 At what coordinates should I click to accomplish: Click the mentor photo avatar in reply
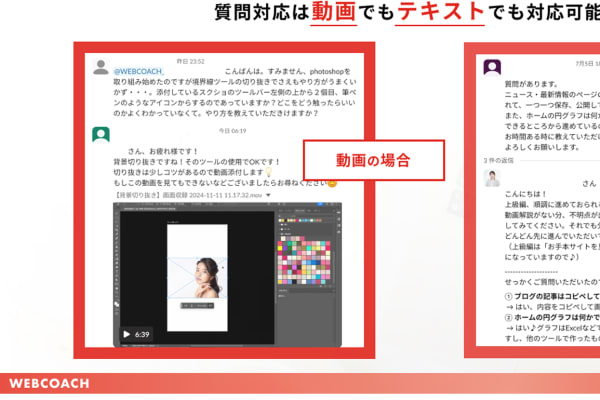pyautogui.click(x=492, y=178)
